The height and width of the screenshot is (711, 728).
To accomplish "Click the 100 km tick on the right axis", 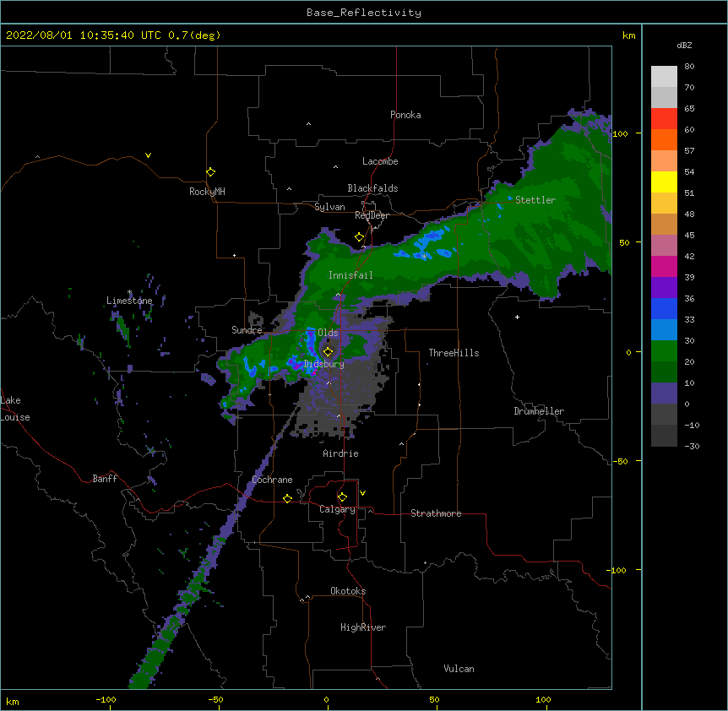I will point(620,133).
